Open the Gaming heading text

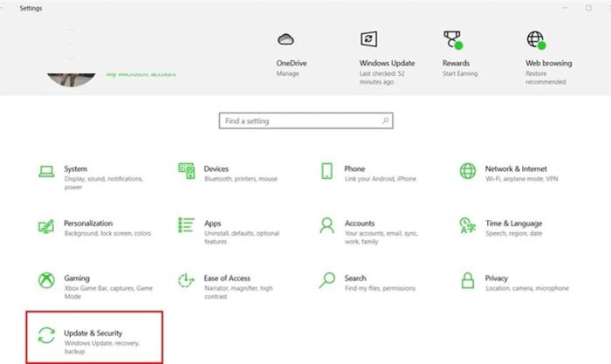77,278
